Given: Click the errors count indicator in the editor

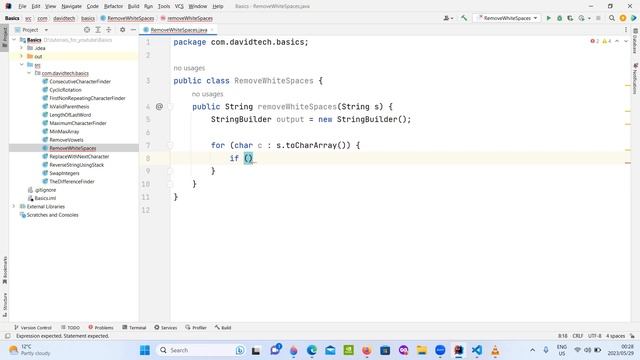Looking at the screenshot, I should point(595,41).
